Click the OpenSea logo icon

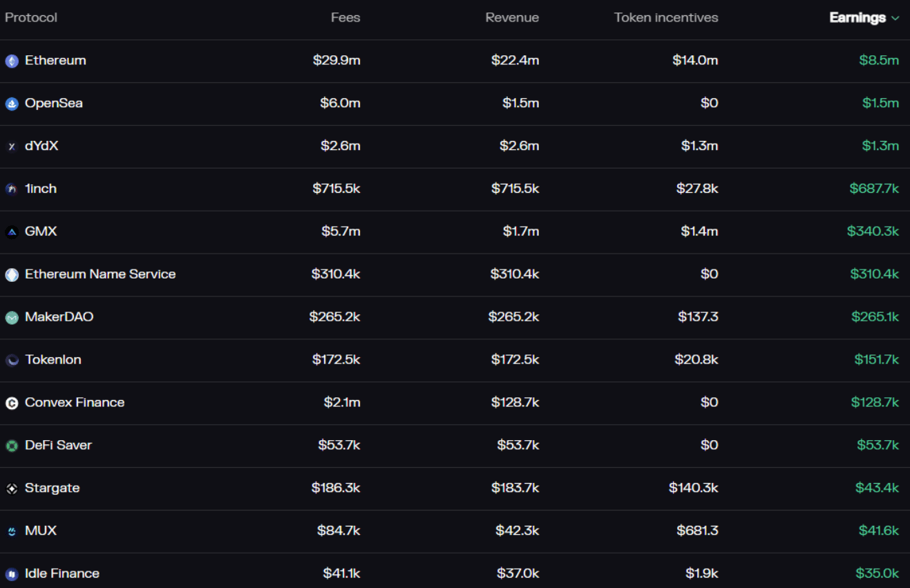[12, 104]
